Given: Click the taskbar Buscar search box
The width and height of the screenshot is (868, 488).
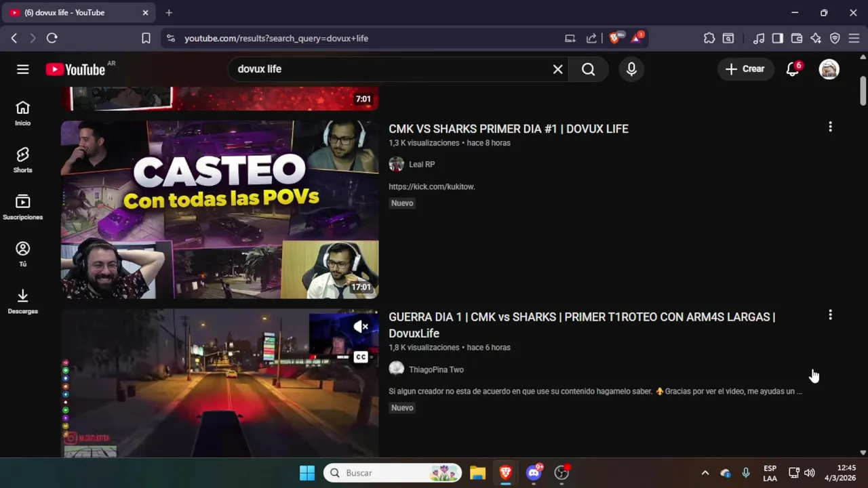Looking at the screenshot, I should pyautogui.click(x=393, y=473).
